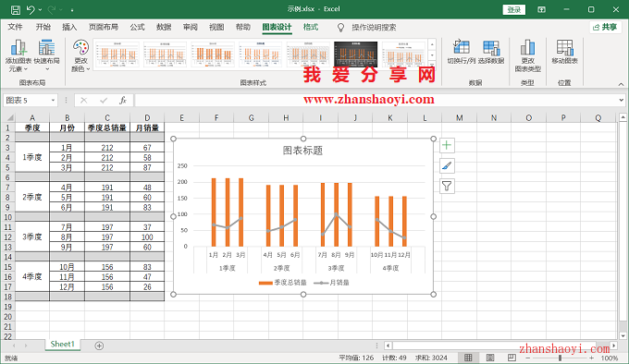629x364 pixels.
Task: Open Quick Access Toolbar customize dropdown
Action: coord(72,9)
